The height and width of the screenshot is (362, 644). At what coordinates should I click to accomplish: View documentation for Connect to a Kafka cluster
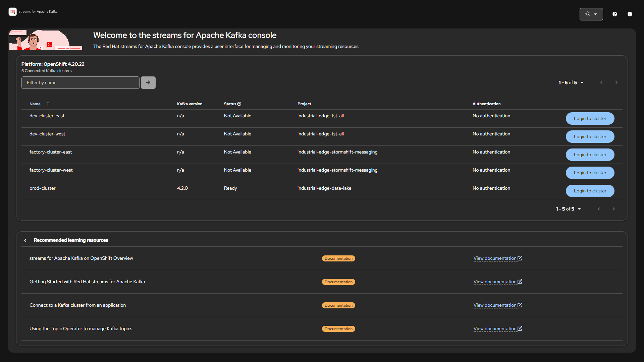[x=498, y=305]
